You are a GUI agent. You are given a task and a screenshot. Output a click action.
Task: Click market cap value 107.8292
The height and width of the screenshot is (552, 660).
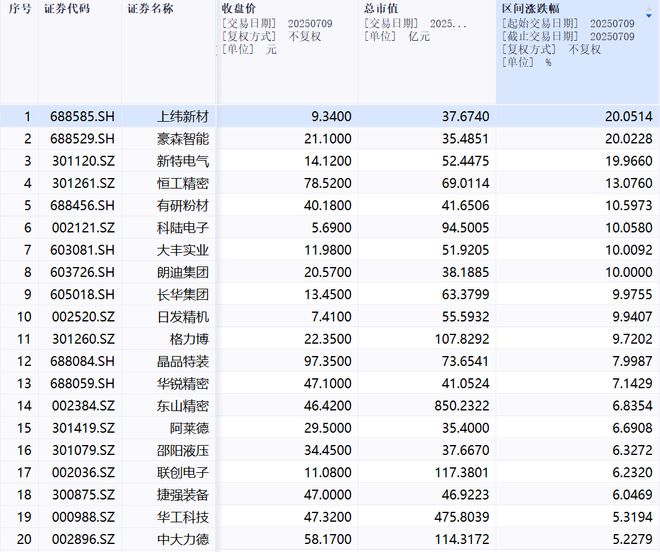462,339
